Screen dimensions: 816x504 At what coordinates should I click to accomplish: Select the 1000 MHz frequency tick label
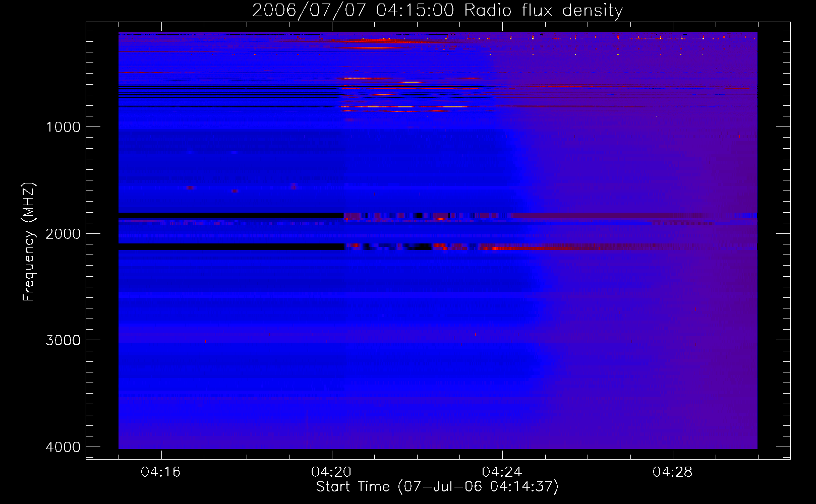click(63, 127)
